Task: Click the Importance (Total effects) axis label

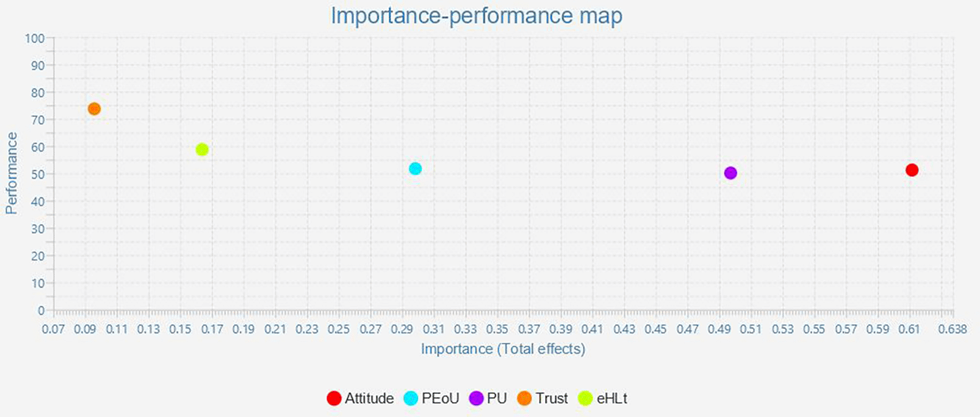Action: click(x=503, y=349)
